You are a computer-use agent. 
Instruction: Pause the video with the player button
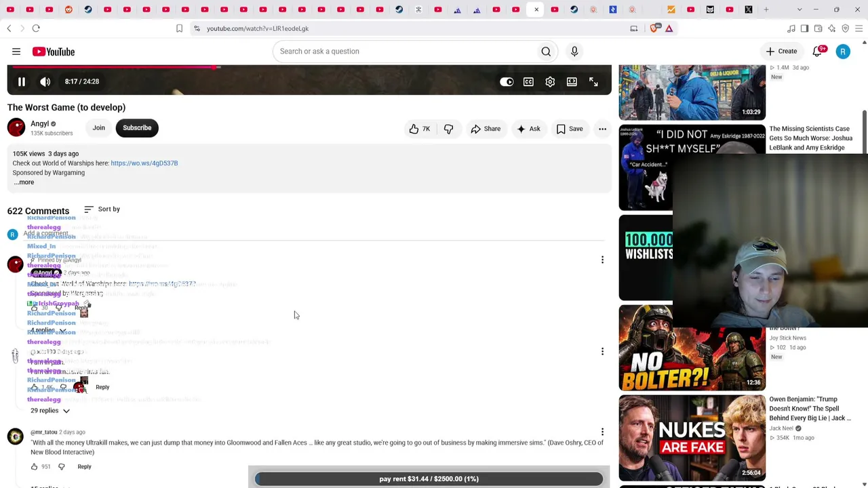[x=22, y=81]
